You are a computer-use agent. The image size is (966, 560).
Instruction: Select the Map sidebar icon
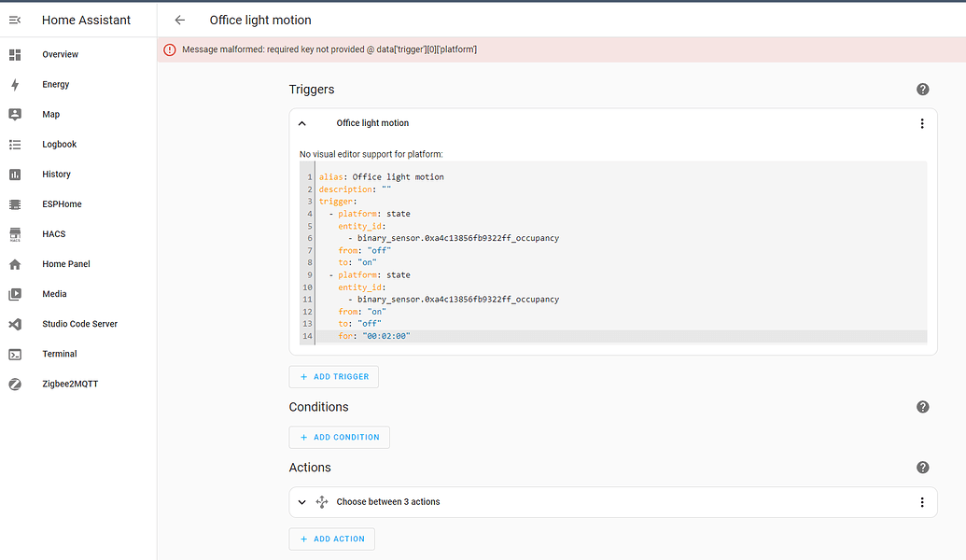click(x=15, y=114)
